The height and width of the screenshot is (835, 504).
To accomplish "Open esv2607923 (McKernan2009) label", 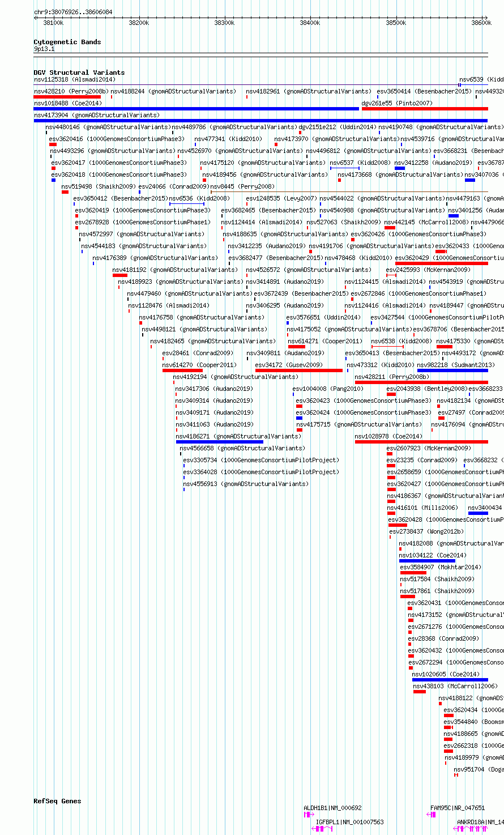I will click(x=429, y=448).
